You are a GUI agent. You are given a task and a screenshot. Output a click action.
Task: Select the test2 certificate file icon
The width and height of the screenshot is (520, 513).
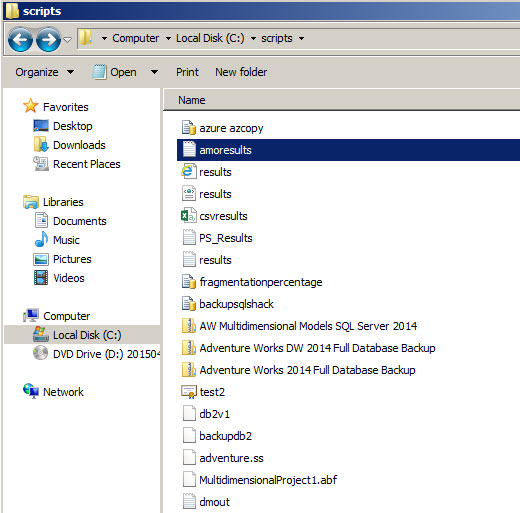point(189,392)
